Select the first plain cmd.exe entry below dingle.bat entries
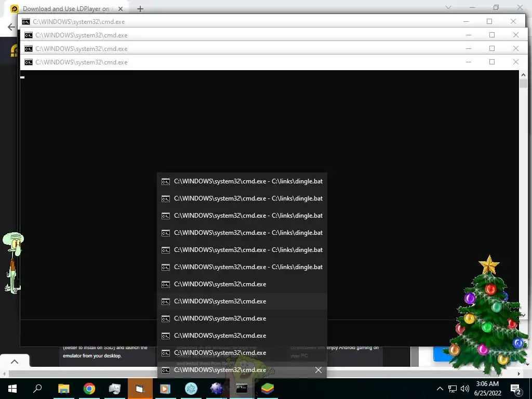The width and height of the screenshot is (532, 399). (242, 284)
